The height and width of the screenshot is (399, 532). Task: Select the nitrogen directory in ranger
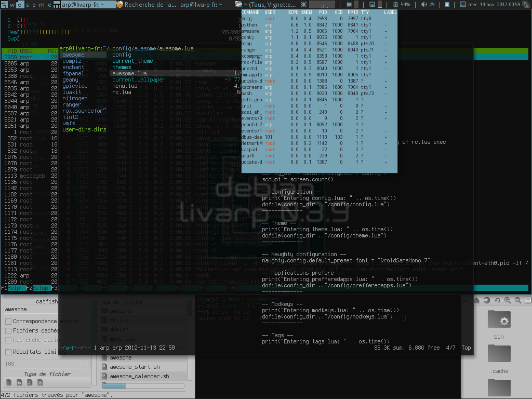click(75, 98)
